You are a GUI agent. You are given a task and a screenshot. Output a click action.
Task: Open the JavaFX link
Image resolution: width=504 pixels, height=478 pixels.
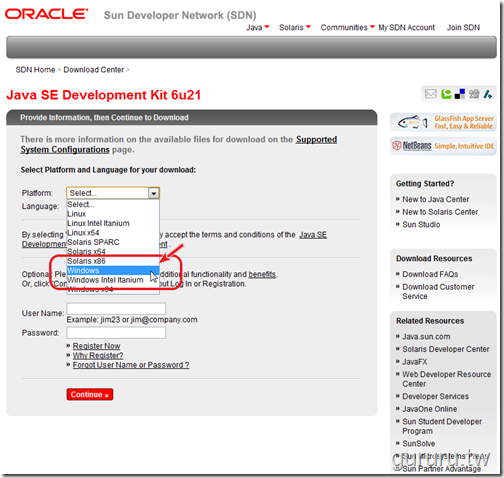(x=414, y=362)
